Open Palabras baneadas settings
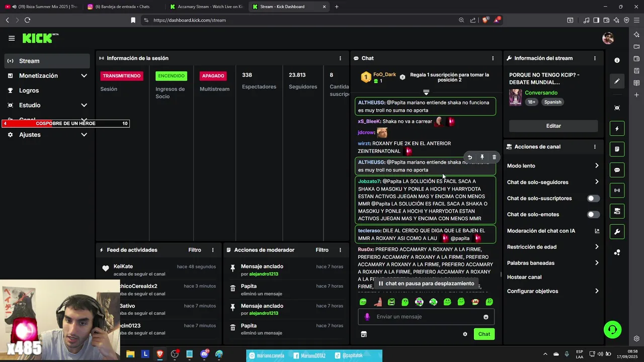 click(x=553, y=263)
